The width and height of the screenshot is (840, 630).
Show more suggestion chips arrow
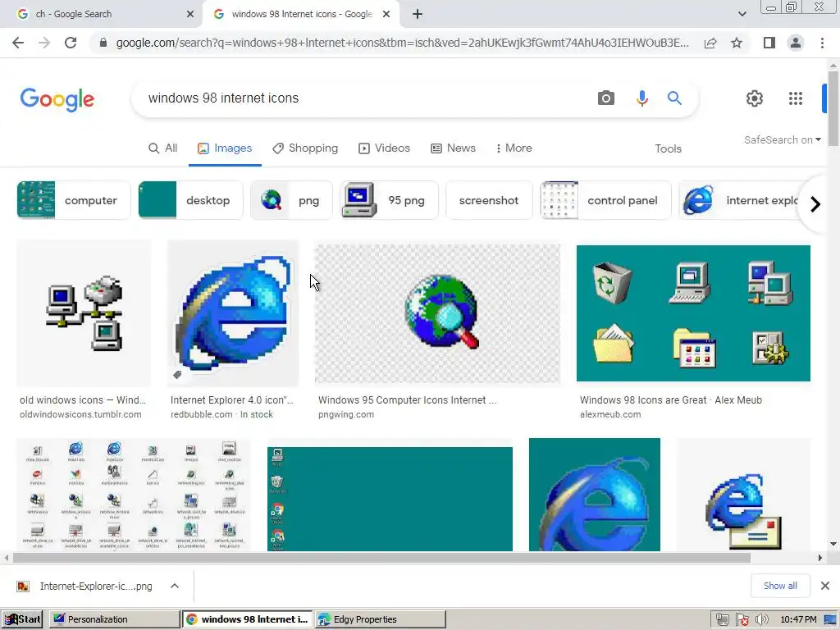click(815, 204)
